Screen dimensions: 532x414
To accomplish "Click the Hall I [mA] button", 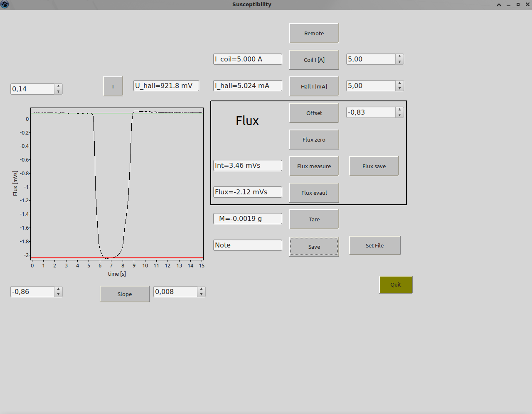I will point(314,86).
